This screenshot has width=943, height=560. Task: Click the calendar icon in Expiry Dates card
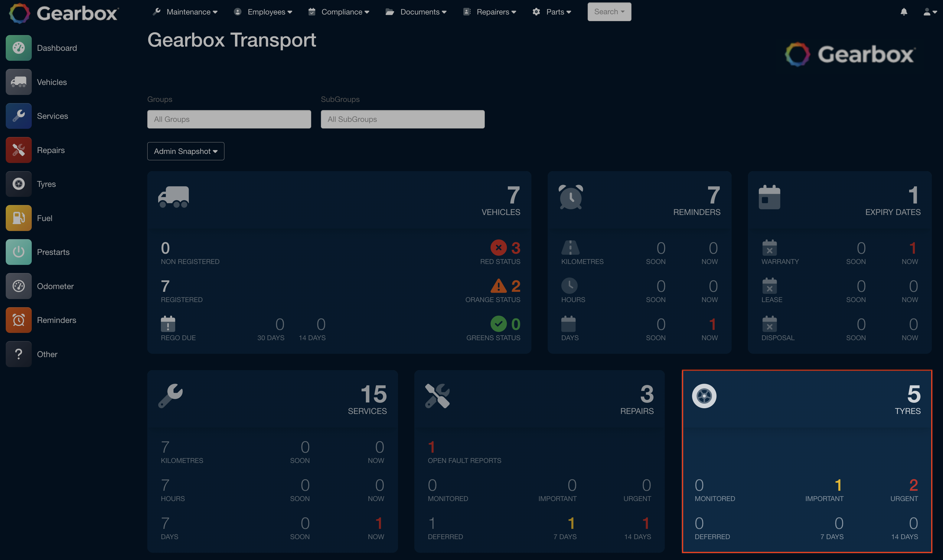pyautogui.click(x=769, y=197)
